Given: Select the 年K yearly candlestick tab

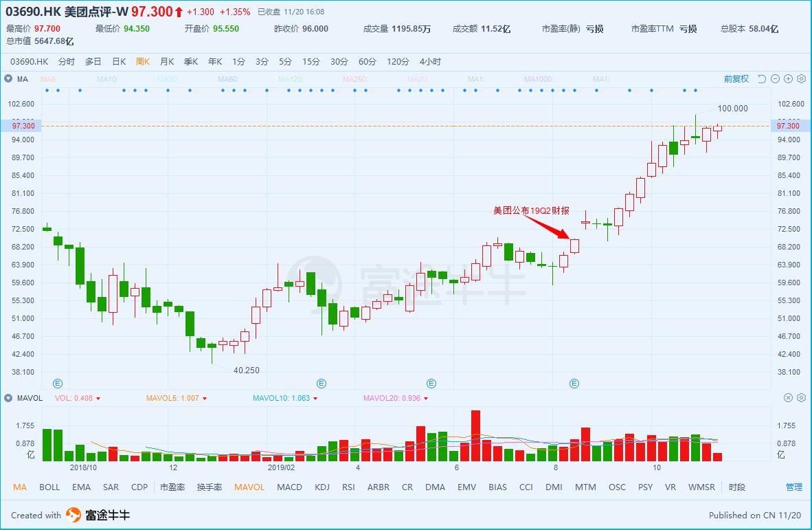Looking at the screenshot, I should [x=215, y=62].
